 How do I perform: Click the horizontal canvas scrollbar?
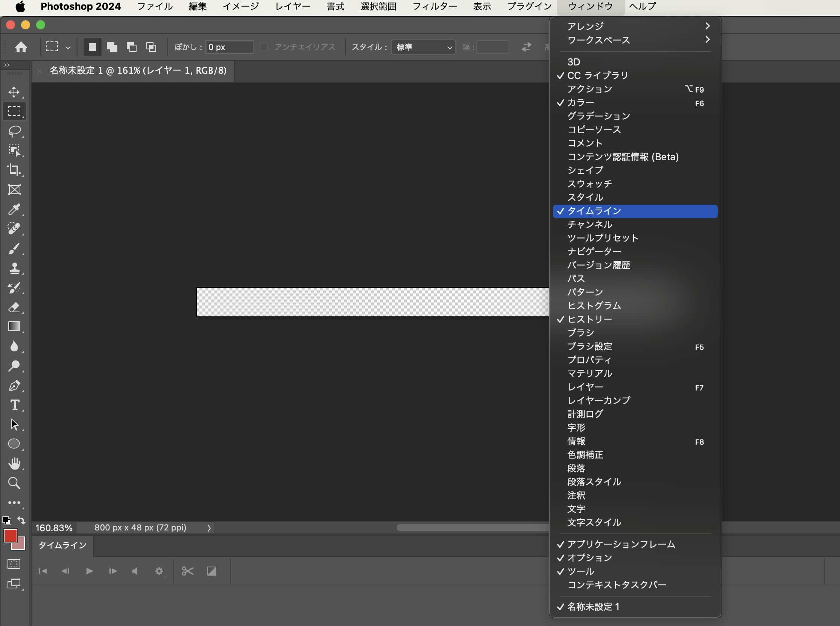[x=472, y=528]
